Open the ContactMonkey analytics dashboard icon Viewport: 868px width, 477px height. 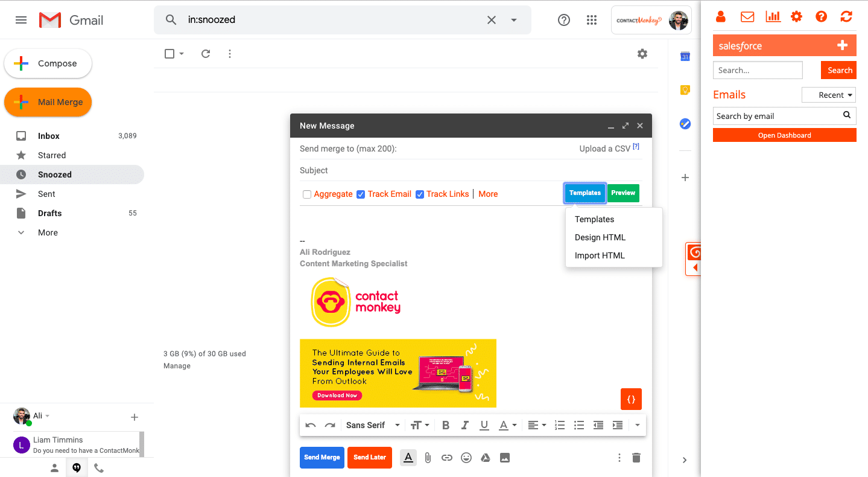click(x=773, y=16)
